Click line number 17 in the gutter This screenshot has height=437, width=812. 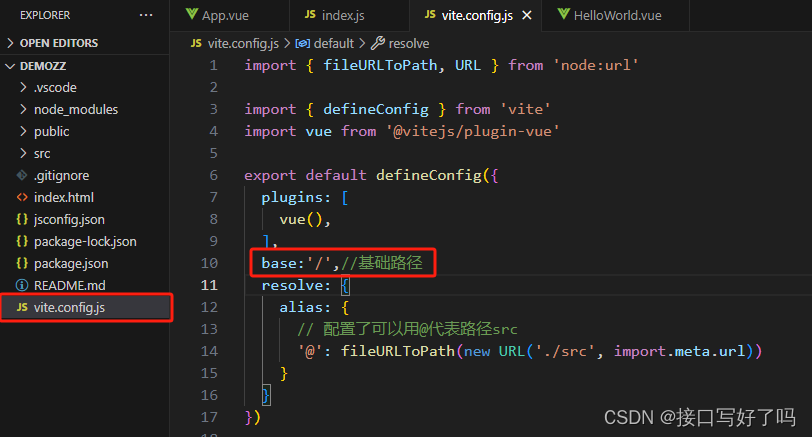[209, 417]
